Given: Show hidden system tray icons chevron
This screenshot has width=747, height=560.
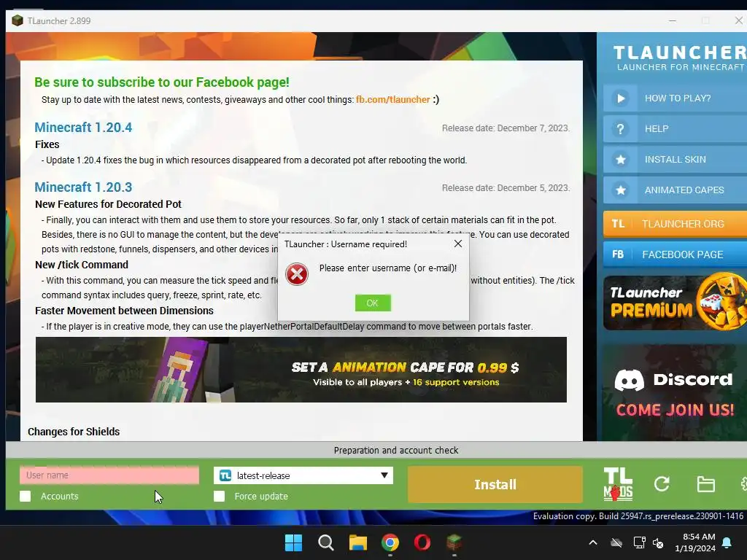Looking at the screenshot, I should tap(593, 542).
